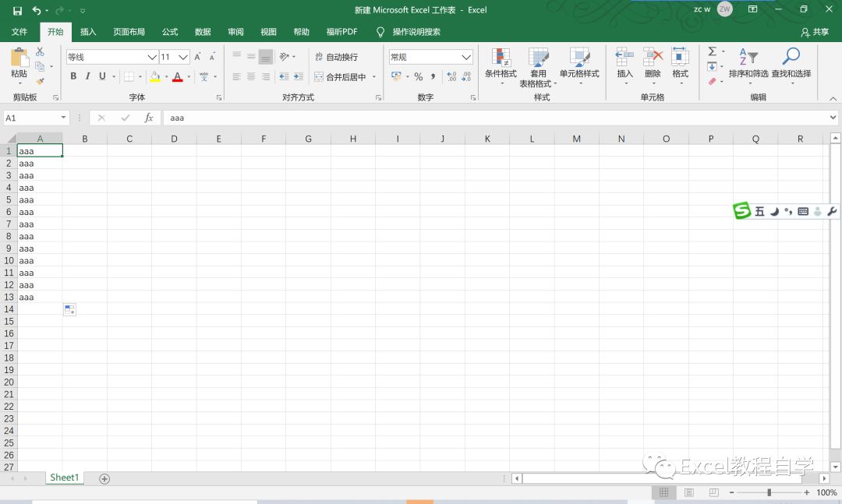The height and width of the screenshot is (504, 842).
Task: Click the decrease indent icon
Action: pyautogui.click(x=284, y=76)
